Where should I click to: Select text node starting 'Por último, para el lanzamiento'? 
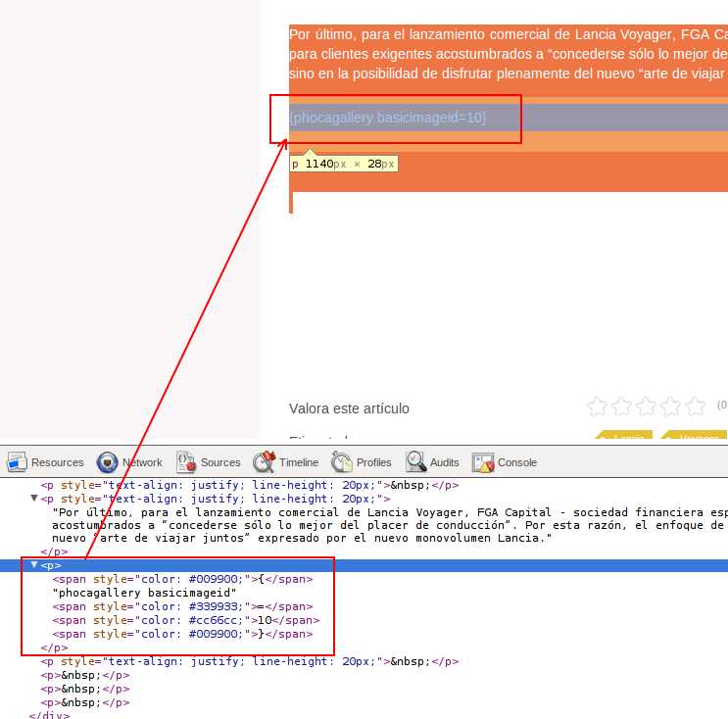(390, 525)
